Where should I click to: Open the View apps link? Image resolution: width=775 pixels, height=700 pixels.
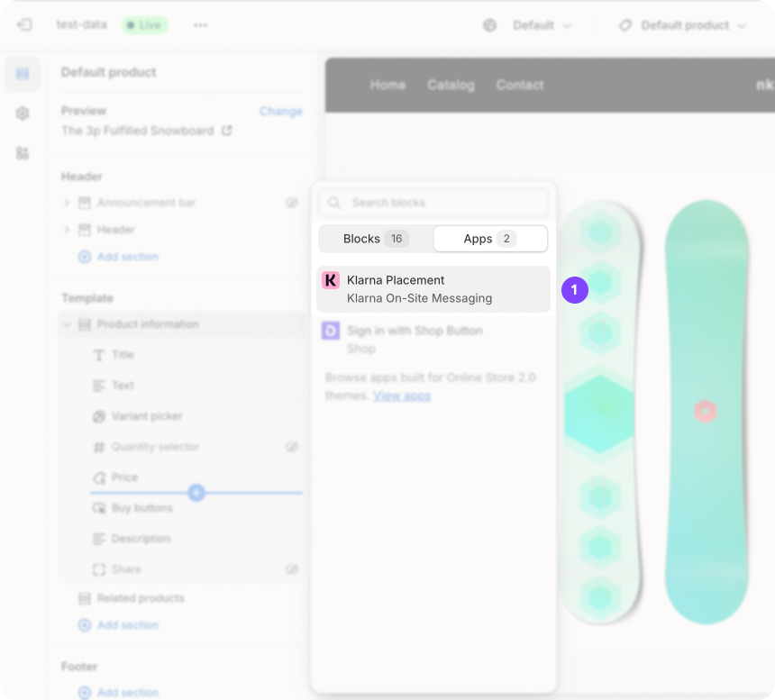[402, 395]
